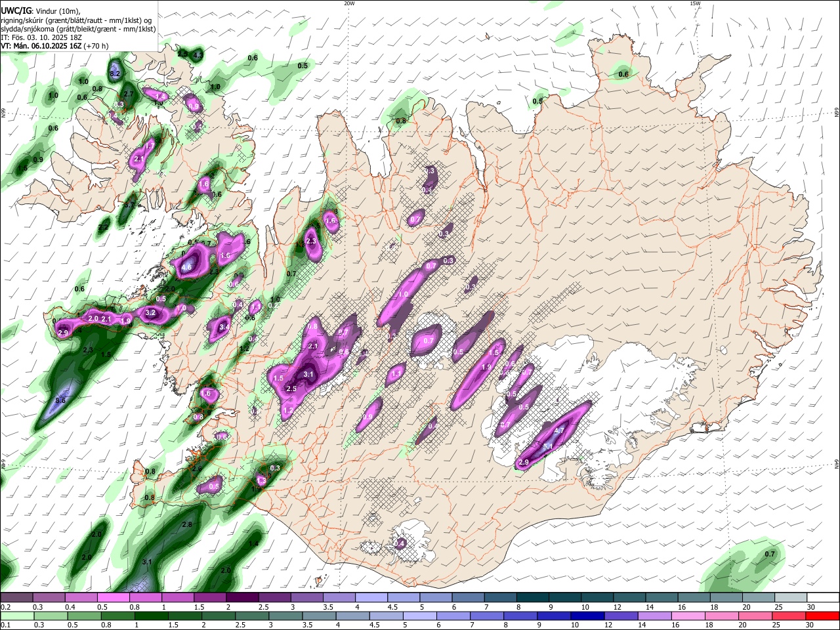Click the '0.2' label on the sleet/snow scale
This screenshot has height=630, width=840.
[6, 606]
